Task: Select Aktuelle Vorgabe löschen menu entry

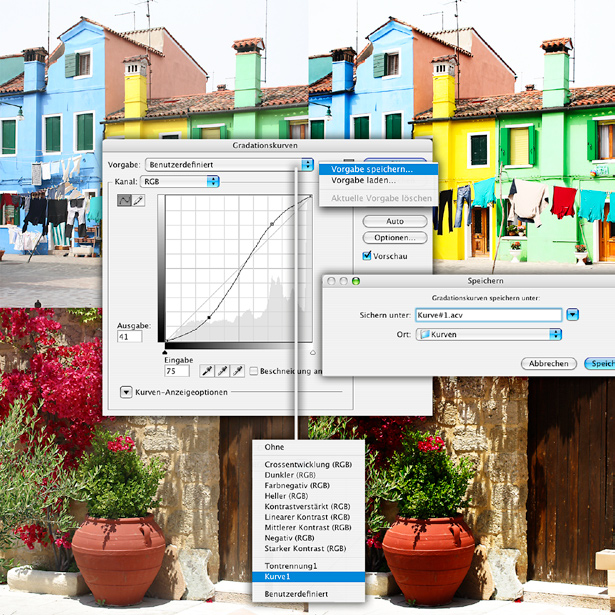Action: (x=378, y=198)
